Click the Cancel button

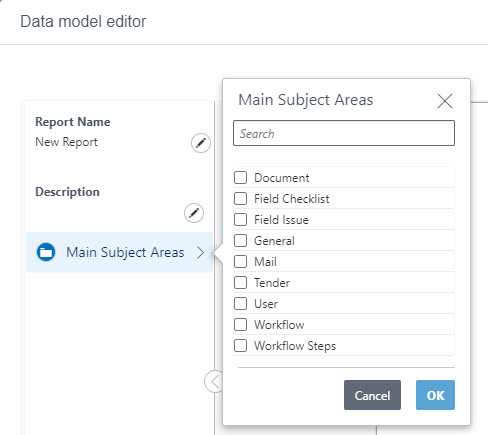click(x=372, y=395)
